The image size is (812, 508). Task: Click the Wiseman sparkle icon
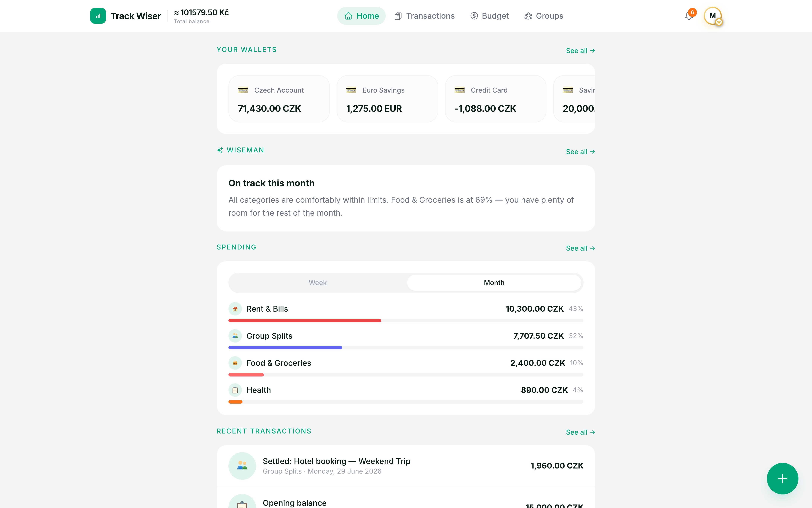point(220,150)
